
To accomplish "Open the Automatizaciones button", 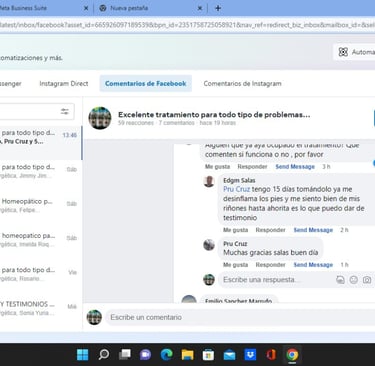I will click(x=355, y=52).
